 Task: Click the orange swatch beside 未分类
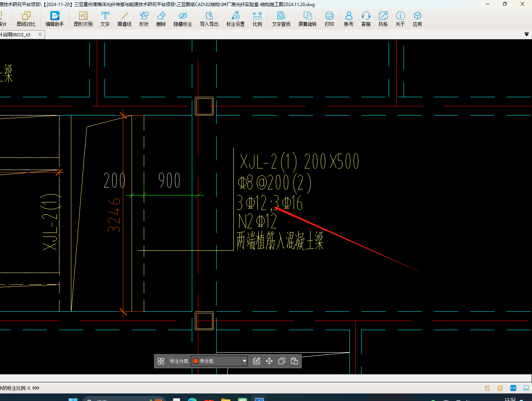196,361
